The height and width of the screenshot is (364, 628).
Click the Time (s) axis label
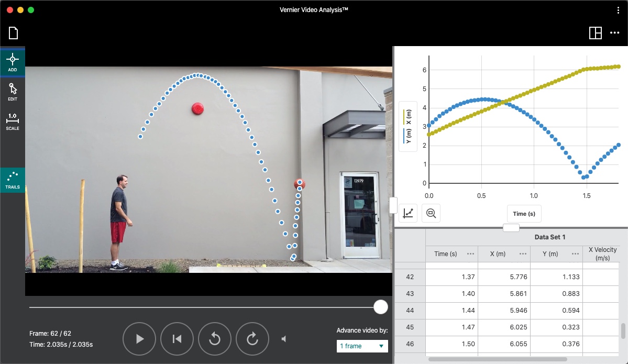[x=524, y=214]
